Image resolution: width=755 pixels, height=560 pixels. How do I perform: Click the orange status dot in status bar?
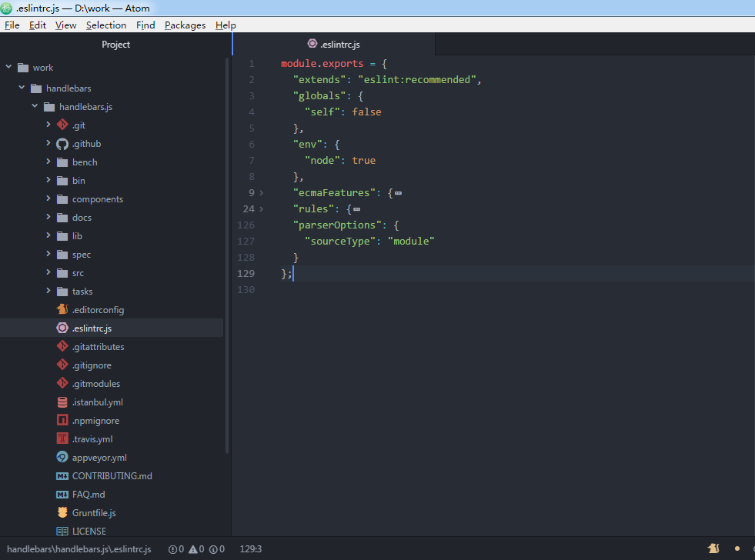coord(737,548)
